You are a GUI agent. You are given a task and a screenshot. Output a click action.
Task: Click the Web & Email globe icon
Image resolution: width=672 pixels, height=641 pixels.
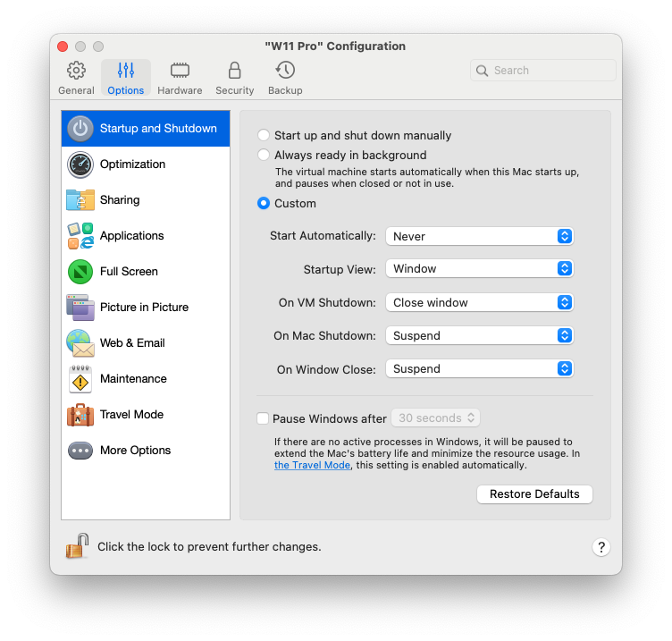80,343
